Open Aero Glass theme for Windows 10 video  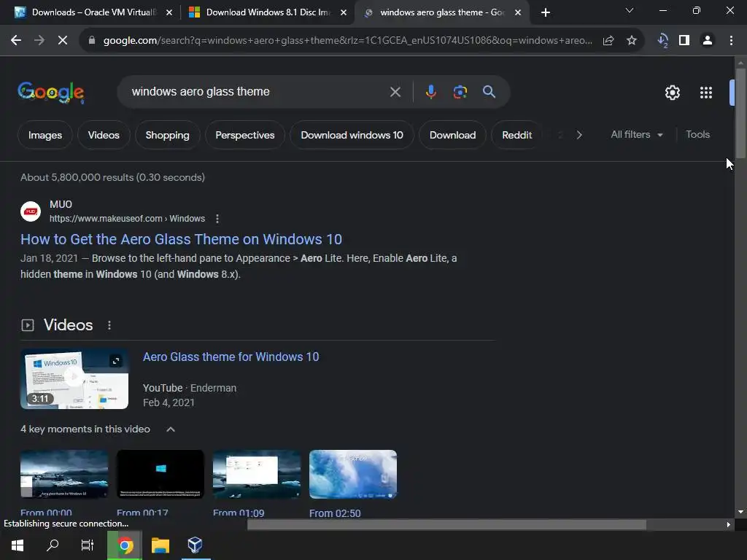pyautogui.click(x=231, y=357)
